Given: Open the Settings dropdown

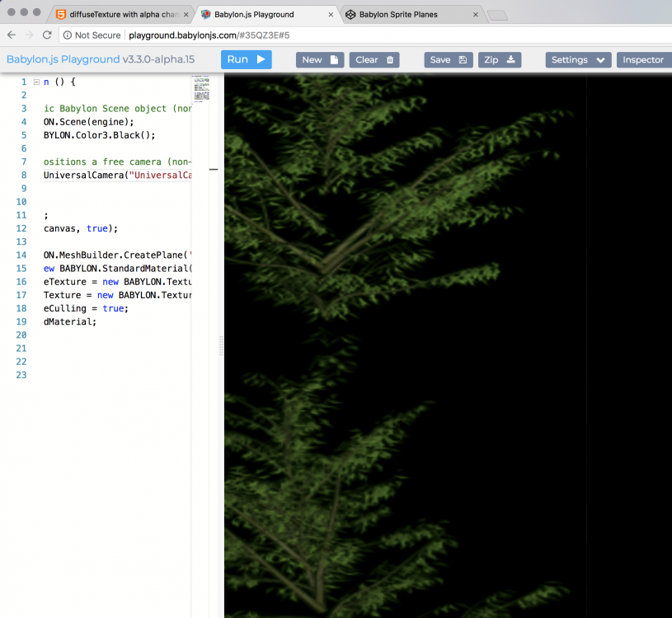Looking at the screenshot, I should 578,60.
